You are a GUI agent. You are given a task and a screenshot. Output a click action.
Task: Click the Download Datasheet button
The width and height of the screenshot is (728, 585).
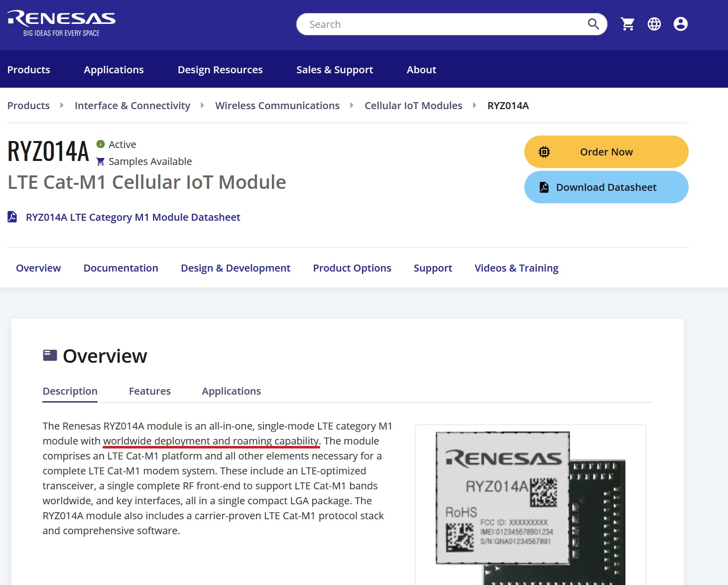tap(607, 187)
